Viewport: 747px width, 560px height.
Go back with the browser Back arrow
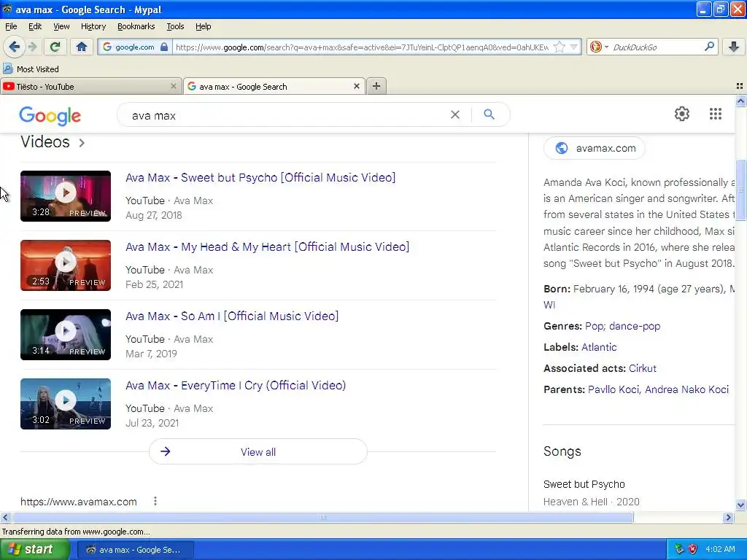pyautogui.click(x=15, y=47)
